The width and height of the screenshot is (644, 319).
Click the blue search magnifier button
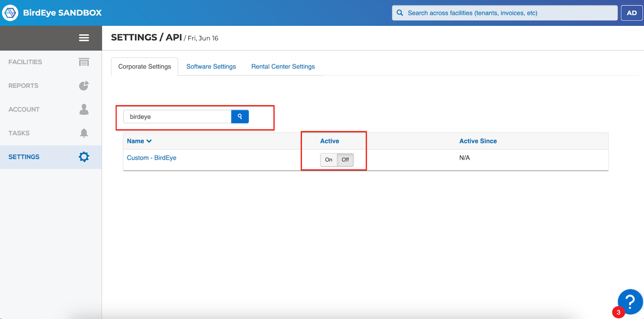coord(240,116)
